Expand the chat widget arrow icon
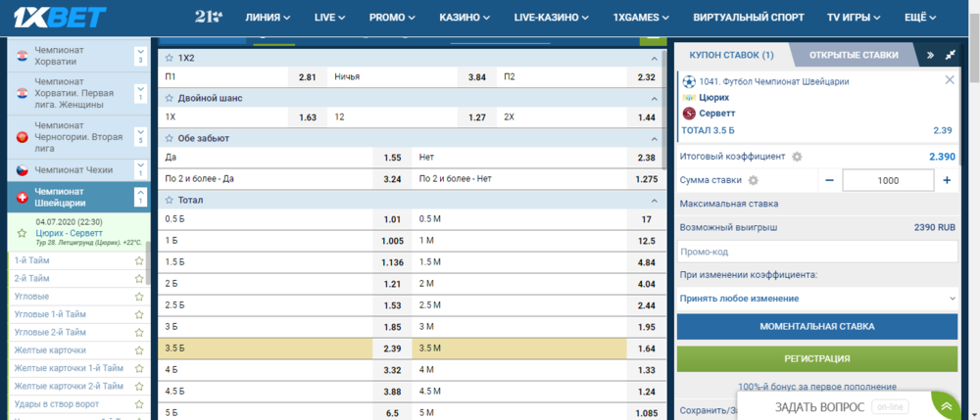The height and width of the screenshot is (420, 980). point(947,406)
